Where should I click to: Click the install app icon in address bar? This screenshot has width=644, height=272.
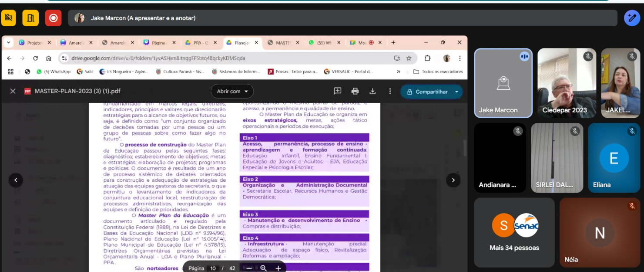coord(397,58)
